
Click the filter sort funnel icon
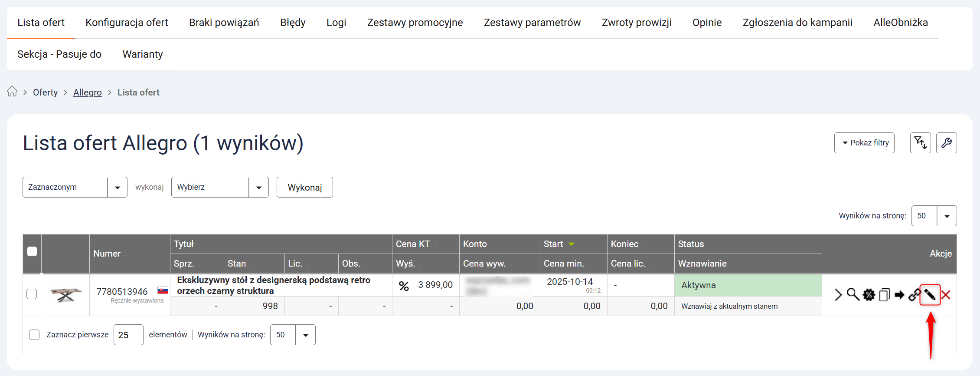(x=920, y=143)
